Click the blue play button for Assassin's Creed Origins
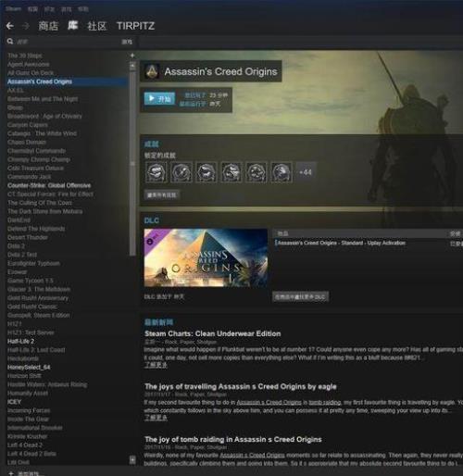Image resolution: width=463 pixels, height=476 pixels. click(x=159, y=99)
